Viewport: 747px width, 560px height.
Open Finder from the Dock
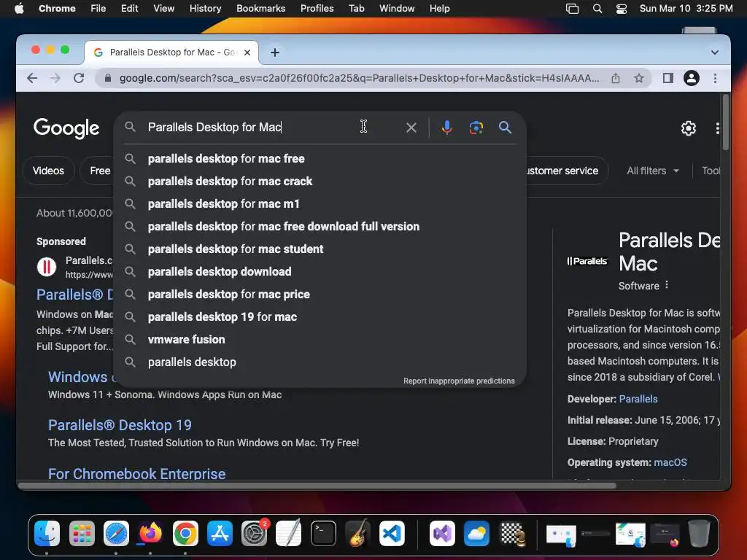point(47,533)
